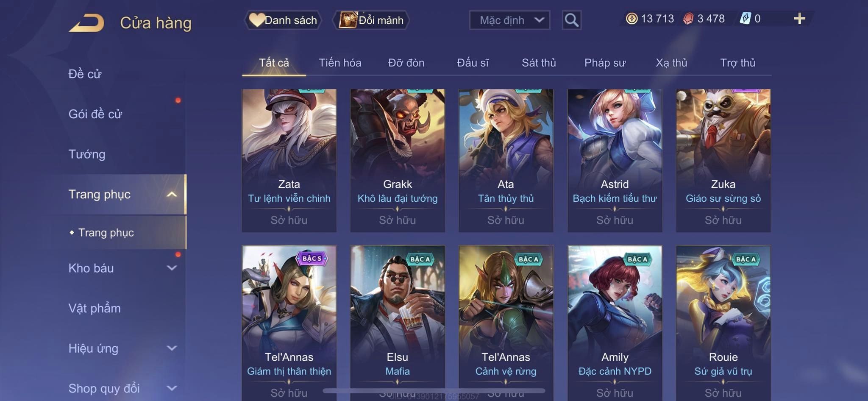This screenshot has height=401, width=868.
Task: Select Elsu Mafia skin card
Action: pyautogui.click(x=398, y=323)
